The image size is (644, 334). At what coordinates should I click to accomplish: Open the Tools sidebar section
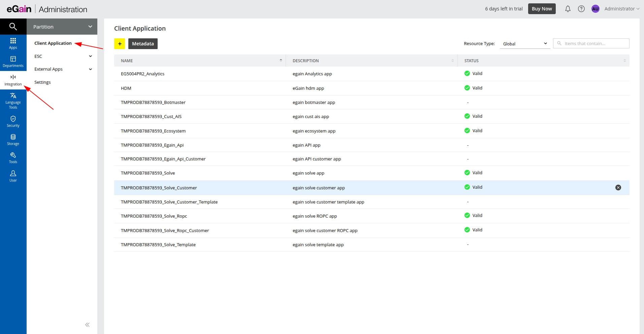click(x=13, y=157)
